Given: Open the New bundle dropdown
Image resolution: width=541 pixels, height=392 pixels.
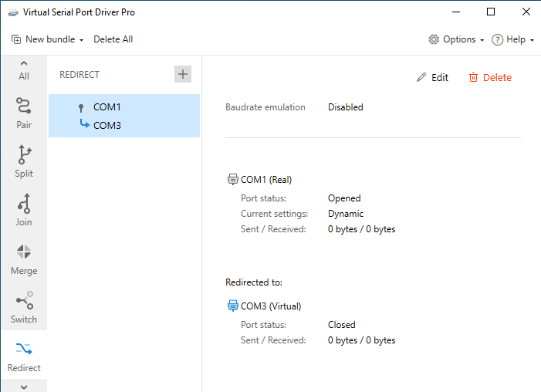Looking at the screenshot, I should 48,39.
